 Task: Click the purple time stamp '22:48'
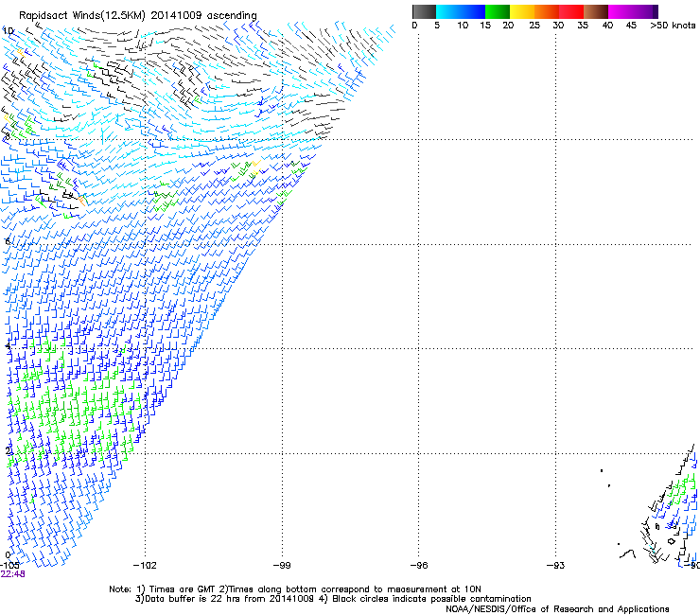pos(12,574)
